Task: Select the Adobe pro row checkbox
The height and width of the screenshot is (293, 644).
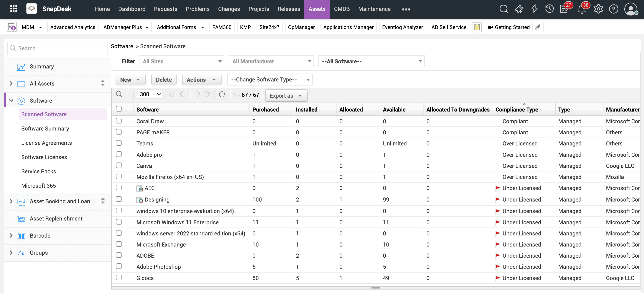Action: pos(119,154)
